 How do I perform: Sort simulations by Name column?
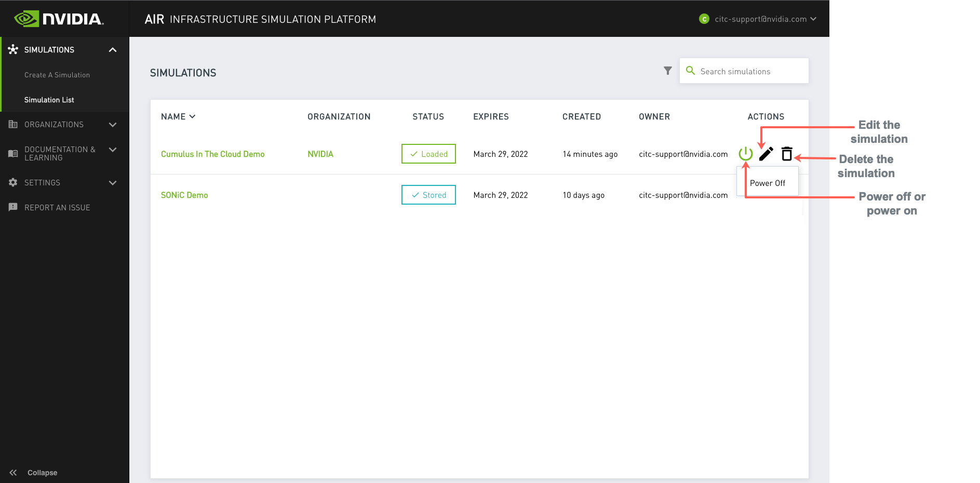pyautogui.click(x=178, y=117)
